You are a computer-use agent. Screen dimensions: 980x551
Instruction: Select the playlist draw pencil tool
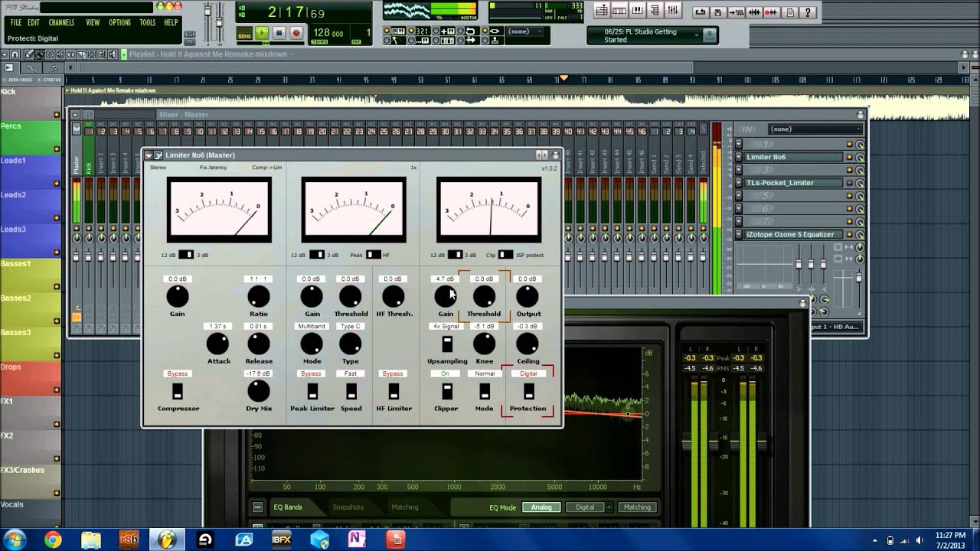click(x=29, y=54)
